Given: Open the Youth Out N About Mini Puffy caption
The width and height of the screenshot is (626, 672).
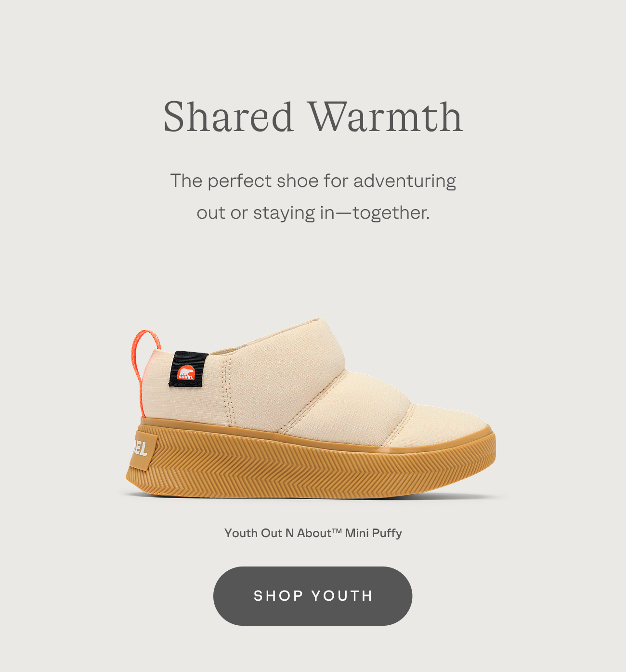Looking at the screenshot, I should (x=313, y=533).
